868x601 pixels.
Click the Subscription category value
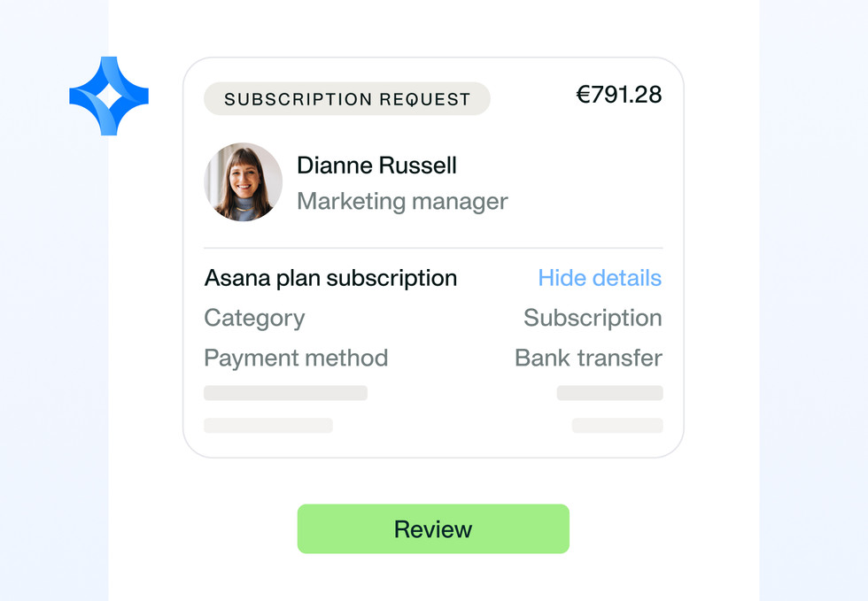pos(593,318)
